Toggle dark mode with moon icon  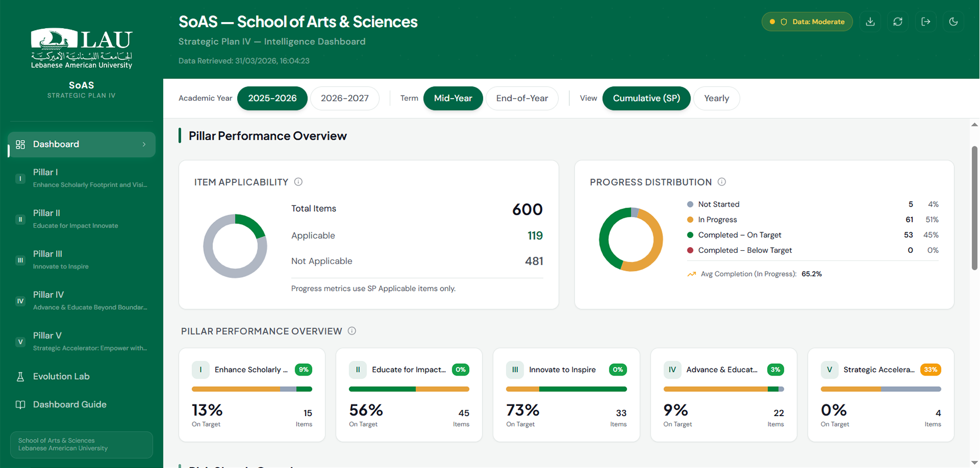pyautogui.click(x=953, y=22)
